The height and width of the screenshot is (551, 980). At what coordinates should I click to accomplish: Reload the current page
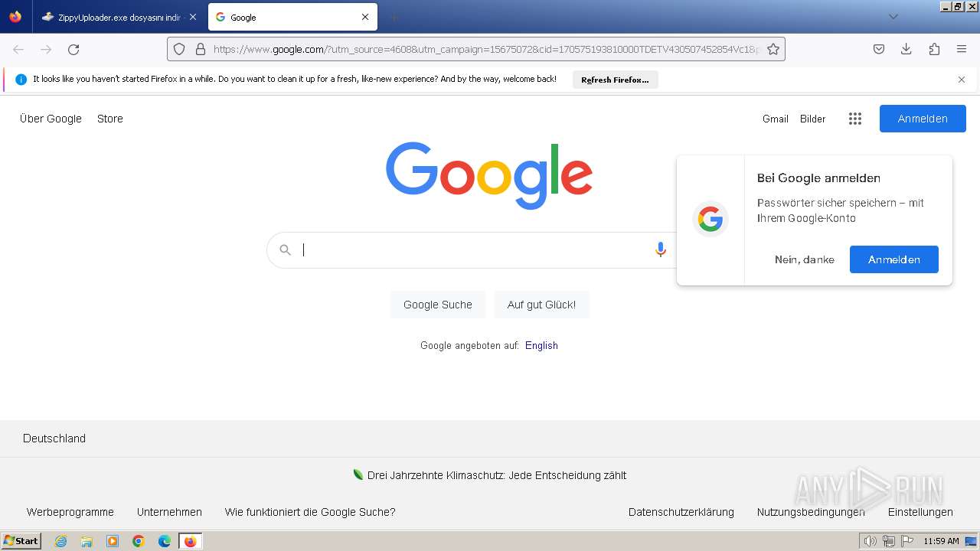[x=73, y=49]
